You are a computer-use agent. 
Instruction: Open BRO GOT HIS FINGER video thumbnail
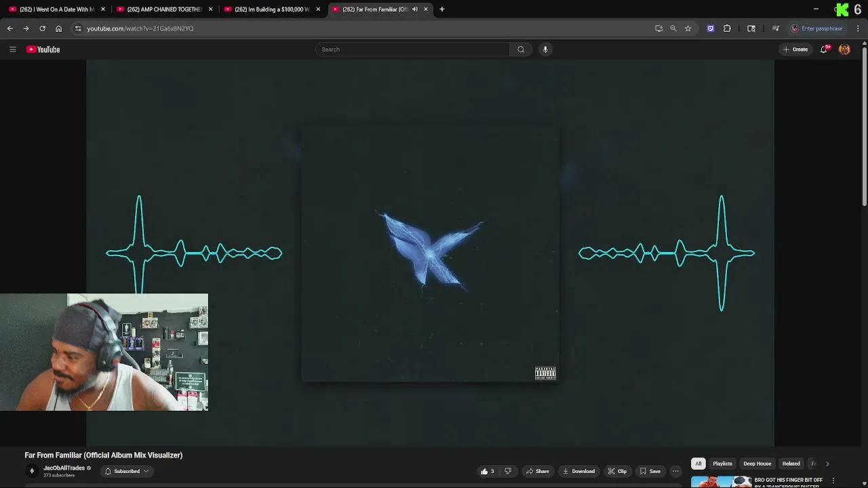[722, 482]
